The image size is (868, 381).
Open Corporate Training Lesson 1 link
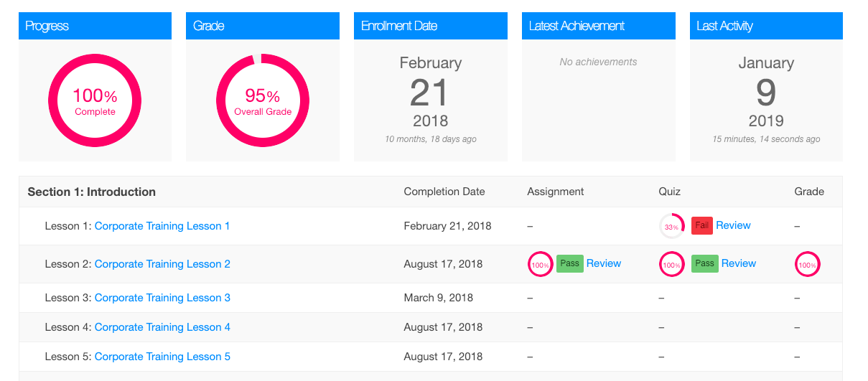click(162, 226)
